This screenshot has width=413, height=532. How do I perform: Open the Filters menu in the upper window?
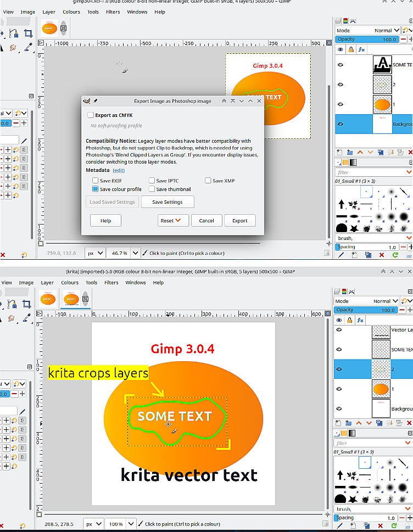[x=113, y=12]
